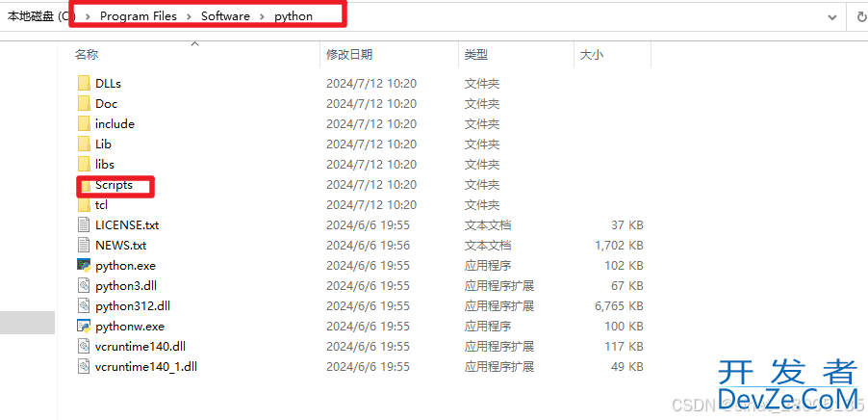
Task: Click the LICENSE.txt file name
Action: 127,225
